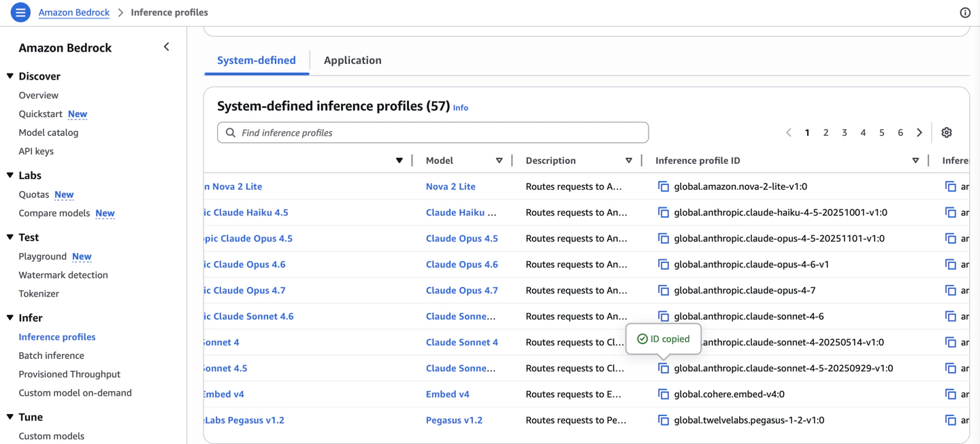This screenshot has height=444, width=980.
Task: Copy the cohere.embed-v4:0 profile ID
Action: click(x=664, y=394)
